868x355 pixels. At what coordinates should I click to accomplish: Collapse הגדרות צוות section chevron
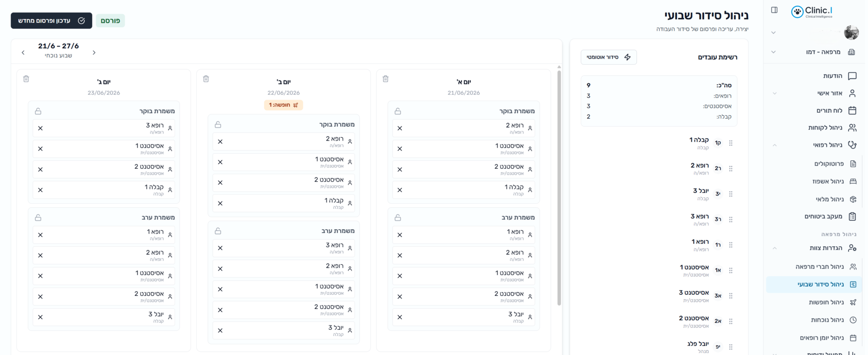774,248
